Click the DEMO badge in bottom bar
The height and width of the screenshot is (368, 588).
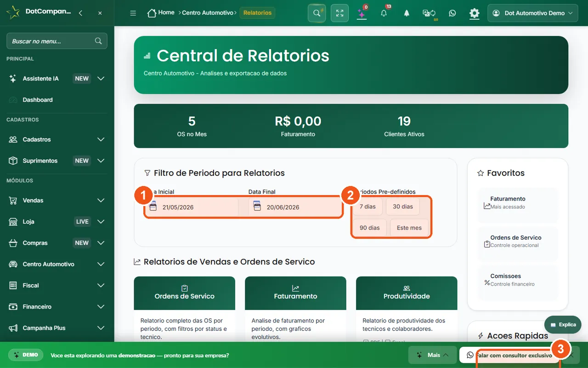25,355
